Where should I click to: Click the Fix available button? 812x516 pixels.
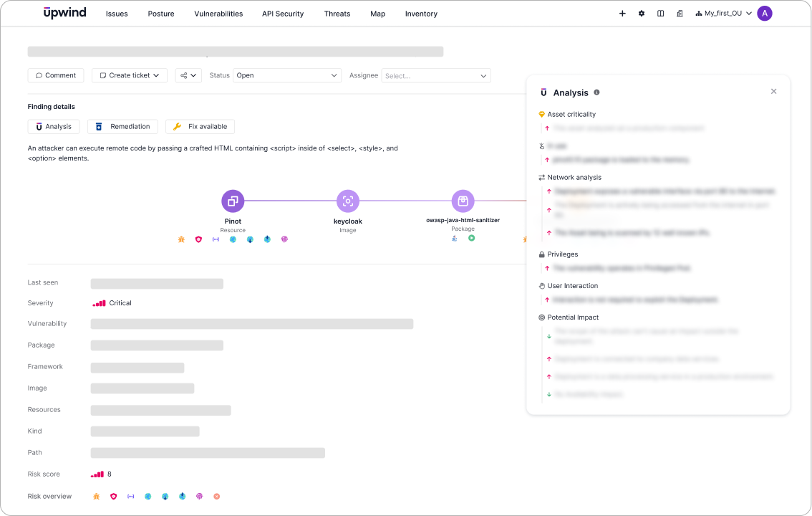pos(200,126)
